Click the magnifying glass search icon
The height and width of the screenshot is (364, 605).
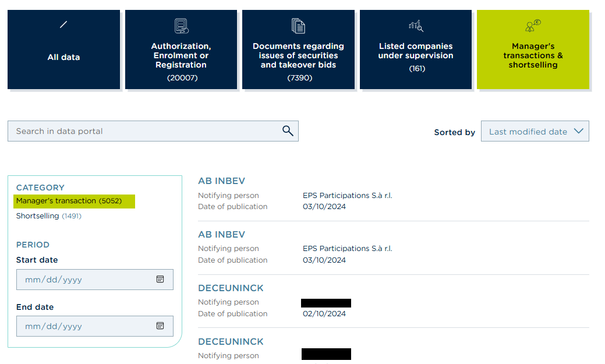[x=288, y=130]
